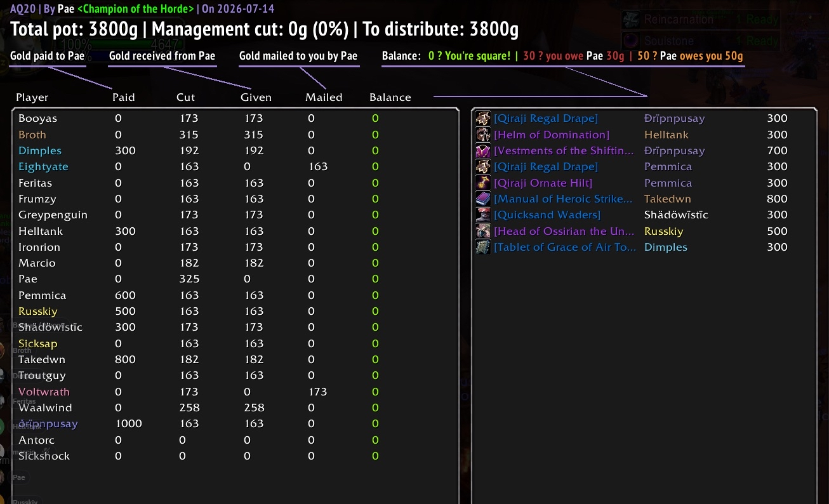Image resolution: width=829 pixels, height=504 pixels.
Task: Open the Quicksand Waders item link
Action: (x=547, y=215)
